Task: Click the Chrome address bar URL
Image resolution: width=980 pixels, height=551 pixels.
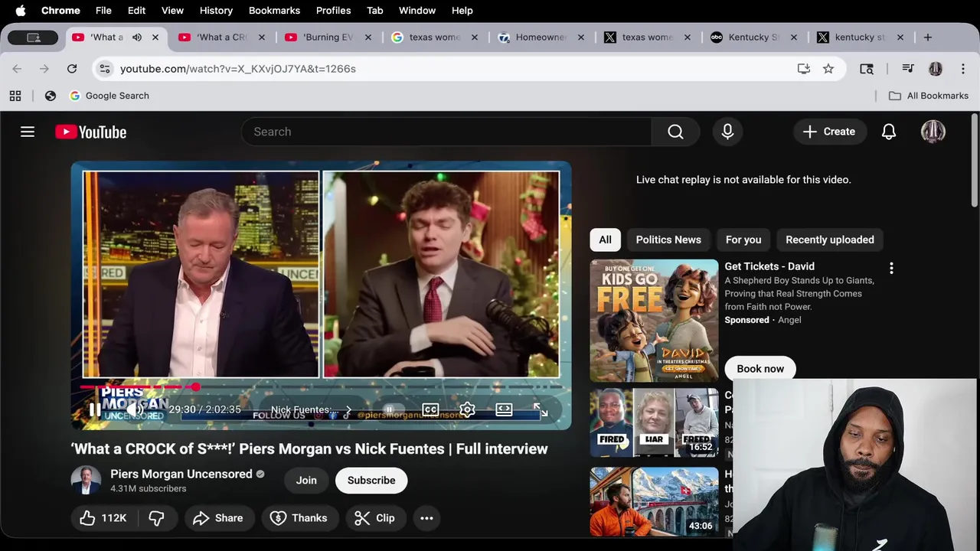Action: [237, 69]
